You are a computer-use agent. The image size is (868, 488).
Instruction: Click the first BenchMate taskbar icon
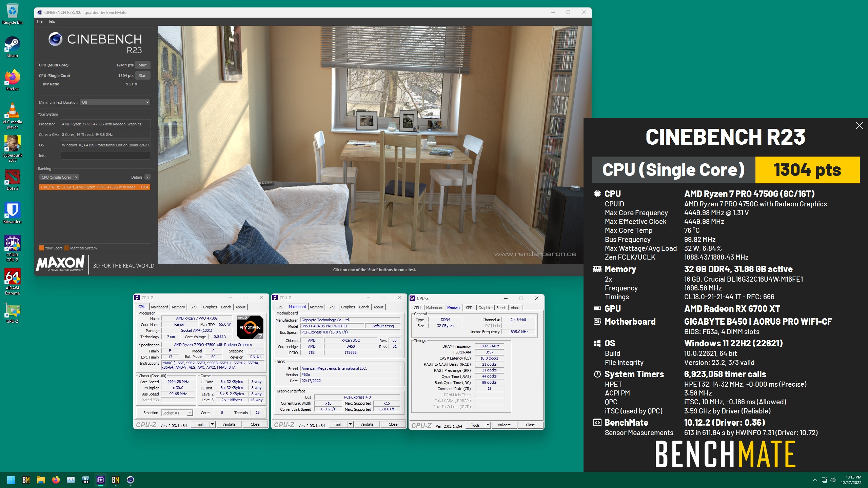point(26,480)
